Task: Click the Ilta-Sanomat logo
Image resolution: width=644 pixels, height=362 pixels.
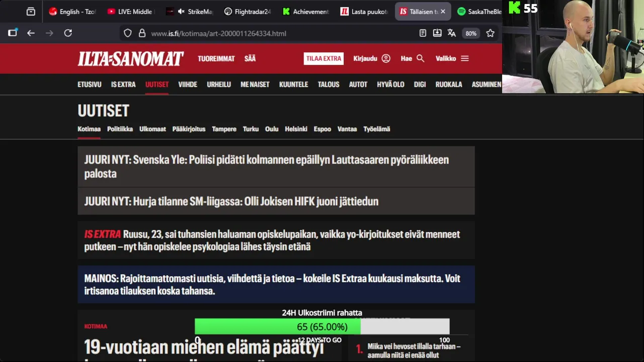Action: tap(130, 59)
